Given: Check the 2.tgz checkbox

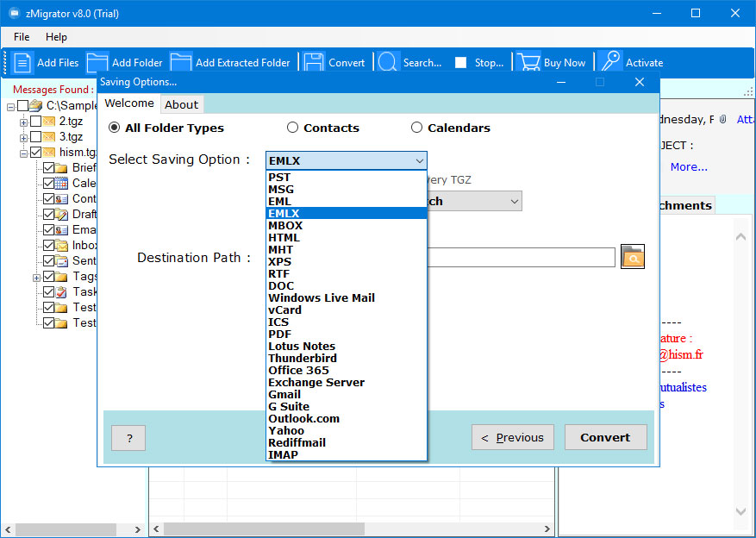Looking at the screenshot, I should tap(35, 121).
